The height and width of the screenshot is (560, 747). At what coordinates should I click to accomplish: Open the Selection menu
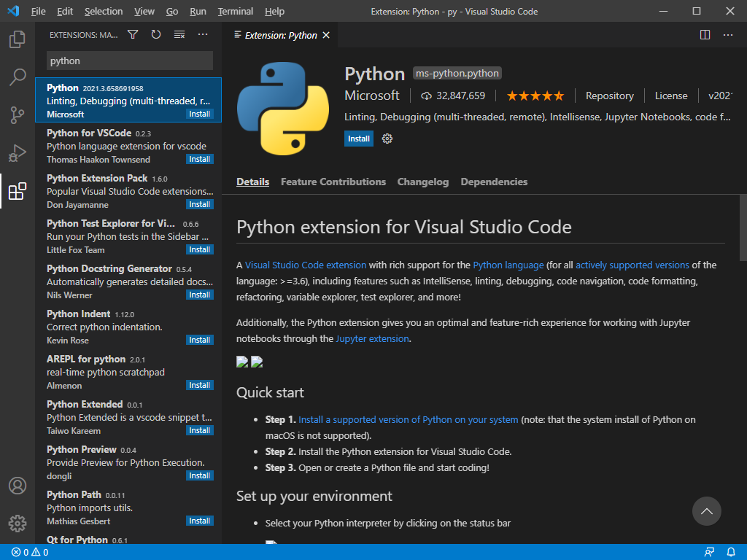104,12
